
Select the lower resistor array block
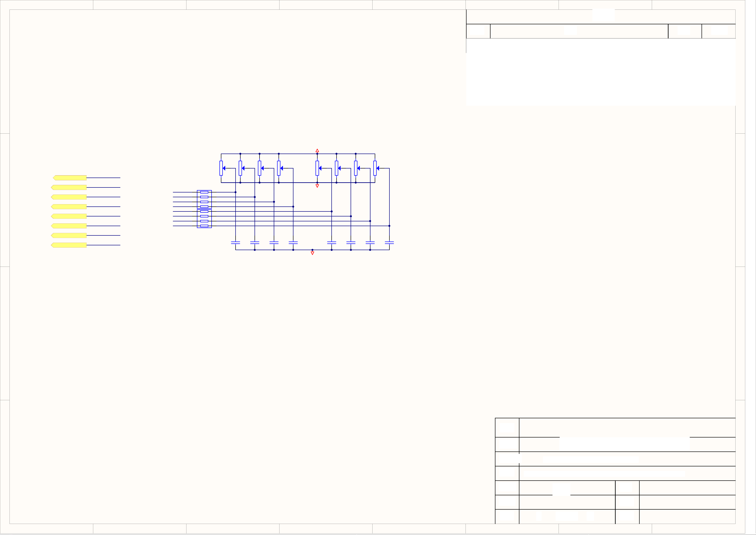[x=204, y=219]
